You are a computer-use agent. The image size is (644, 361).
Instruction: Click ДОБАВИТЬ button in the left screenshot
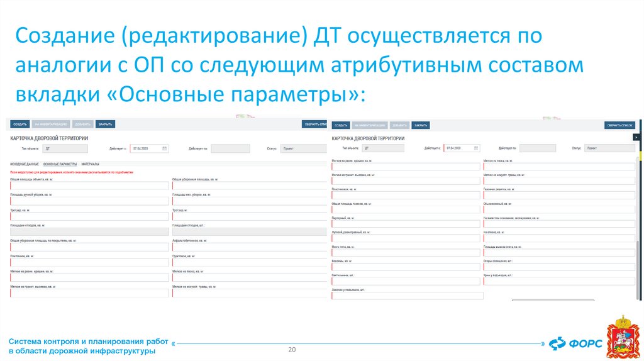pyautogui.click(x=82, y=124)
